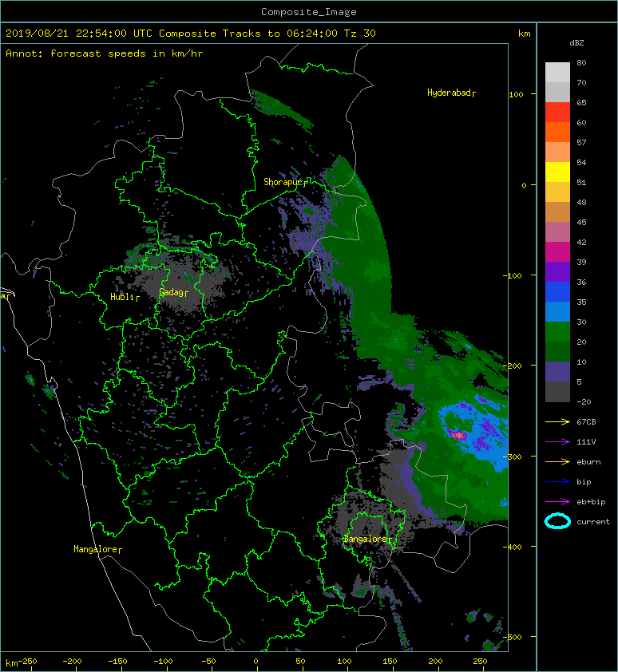Click the eburn arrow legend icon
The image size is (618, 672).
(x=557, y=461)
